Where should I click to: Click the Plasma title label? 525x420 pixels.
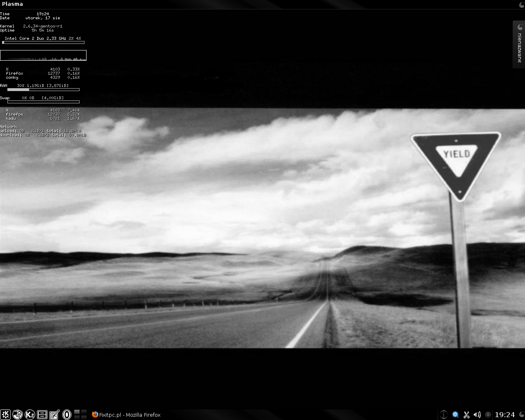tap(12, 4)
